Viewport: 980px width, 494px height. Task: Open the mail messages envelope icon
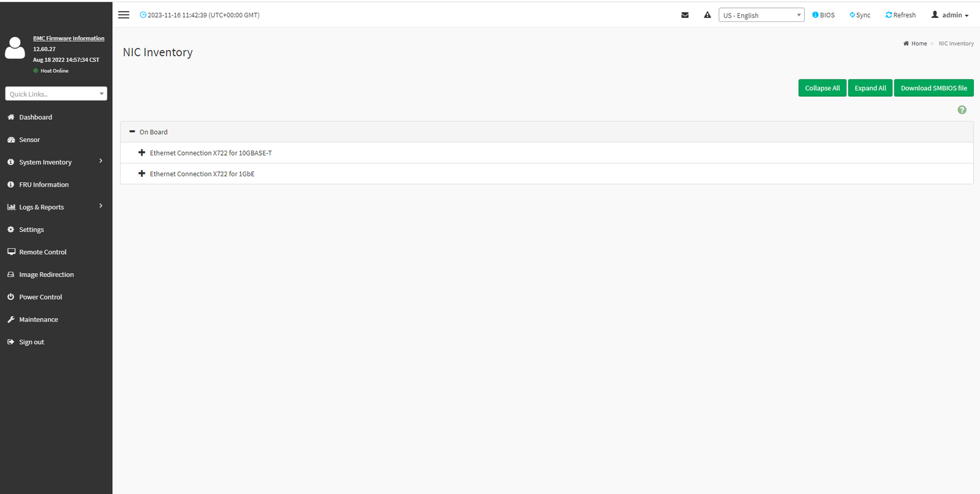click(x=685, y=15)
